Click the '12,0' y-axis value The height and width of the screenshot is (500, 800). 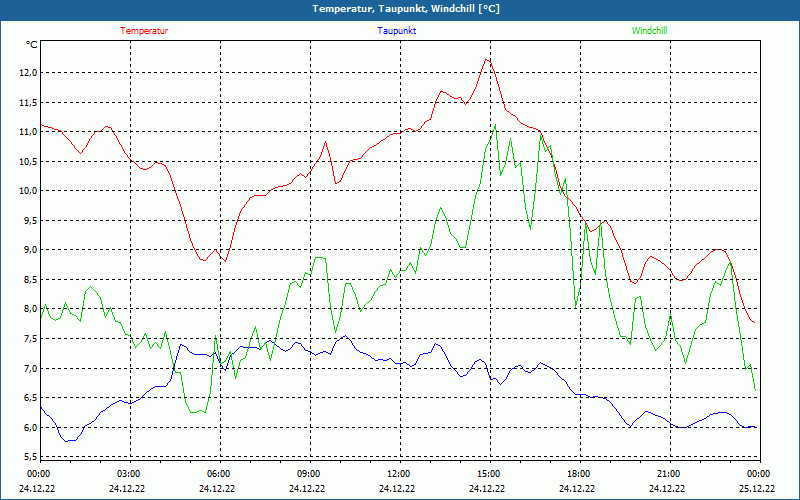coord(30,73)
